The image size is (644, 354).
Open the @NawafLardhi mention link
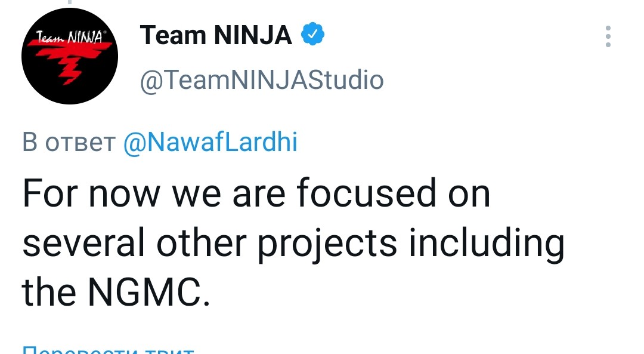tap(210, 142)
